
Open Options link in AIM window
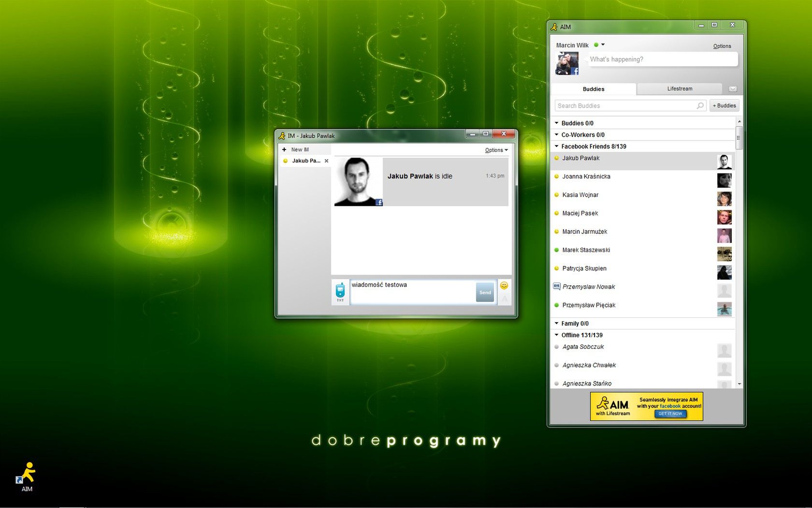click(722, 46)
